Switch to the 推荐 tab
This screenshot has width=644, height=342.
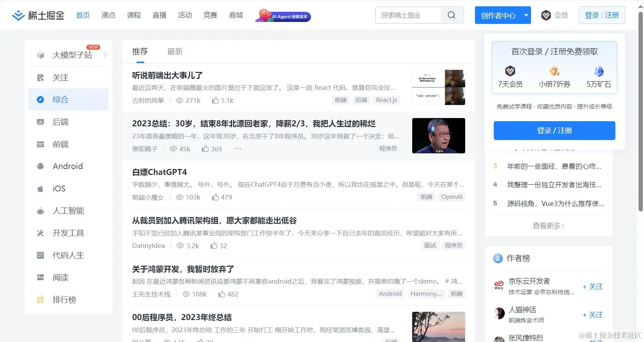tap(140, 51)
